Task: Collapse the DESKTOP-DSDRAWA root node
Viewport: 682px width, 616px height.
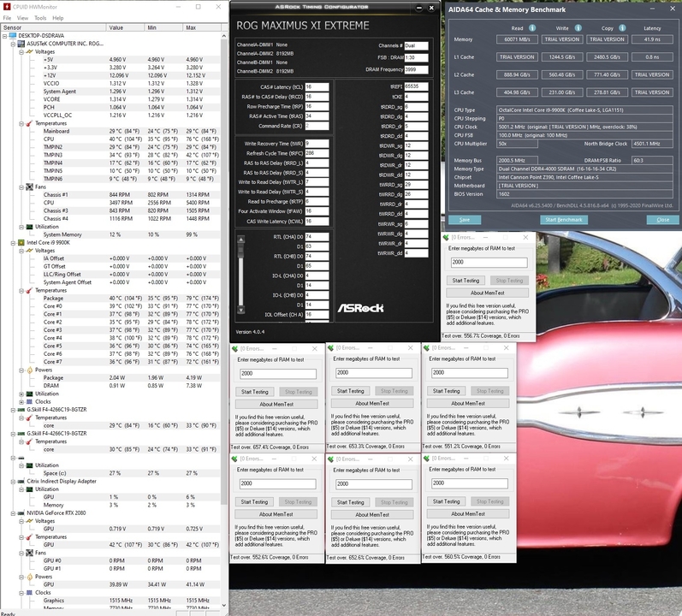Action: tap(5, 36)
